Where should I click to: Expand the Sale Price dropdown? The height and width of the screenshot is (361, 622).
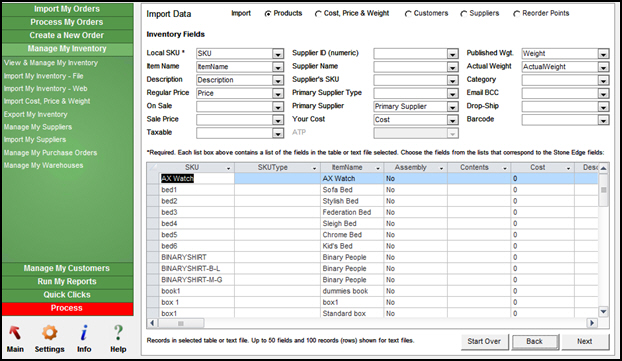[278, 120]
